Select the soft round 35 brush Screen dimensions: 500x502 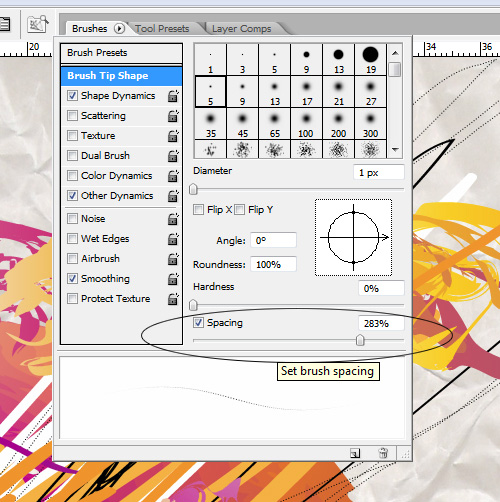[x=210, y=123]
